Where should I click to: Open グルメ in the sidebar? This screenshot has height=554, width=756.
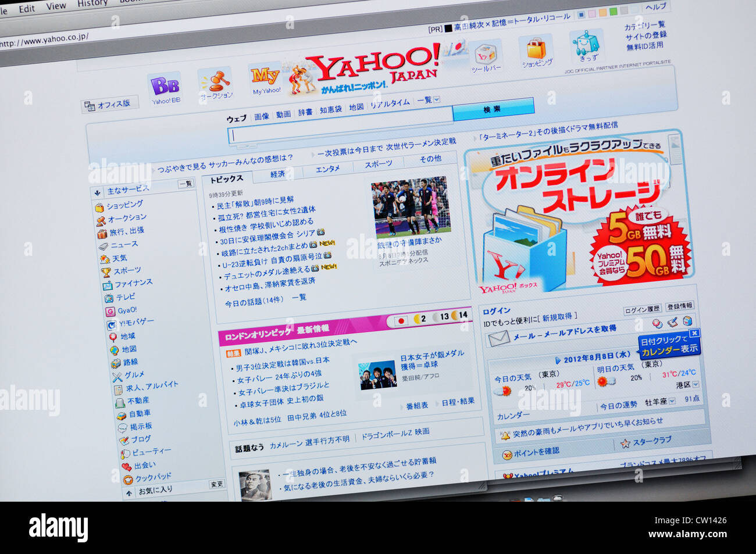pos(129,376)
